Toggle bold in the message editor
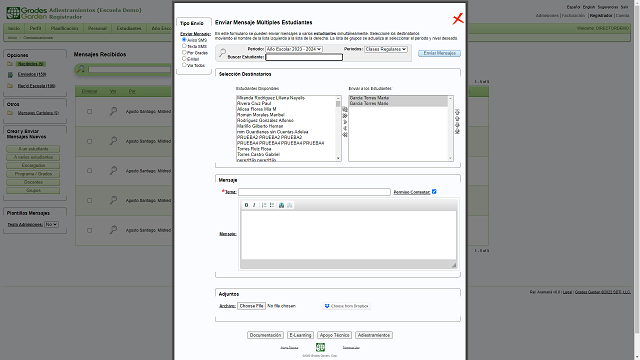640x360 pixels. [246, 205]
